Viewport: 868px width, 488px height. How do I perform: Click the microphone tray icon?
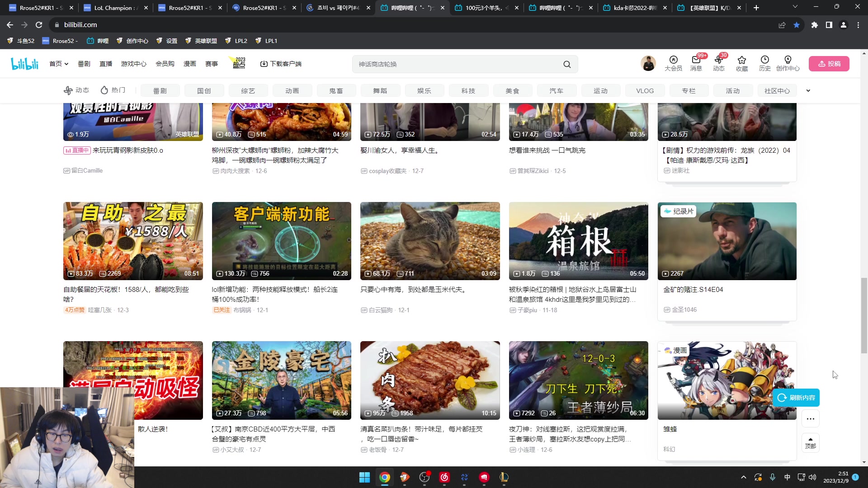[x=773, y=477]
